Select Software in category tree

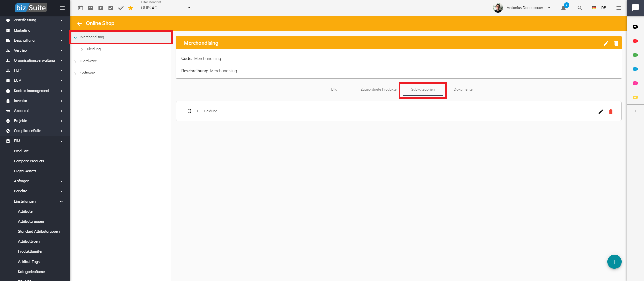click(88, 73)
